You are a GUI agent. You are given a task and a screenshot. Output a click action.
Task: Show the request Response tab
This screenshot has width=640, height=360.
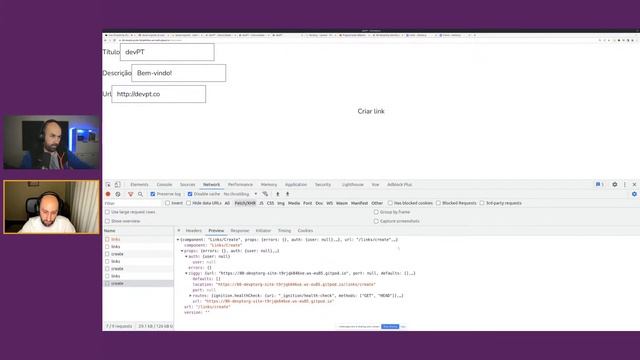(x=240, y=231)
